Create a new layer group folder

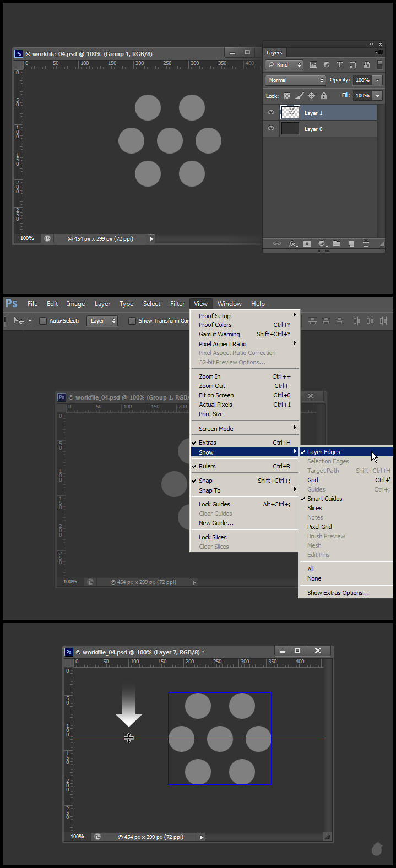pos(337,244)
